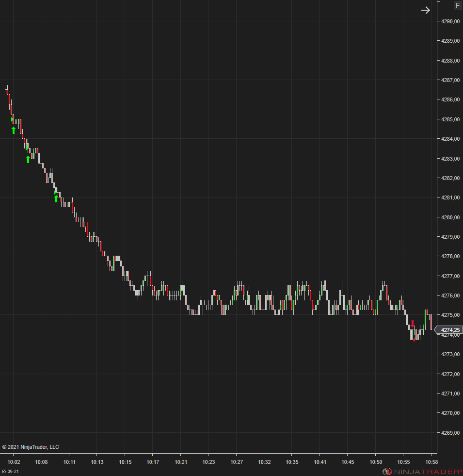Click the 10:32 time axis label
Image resolution: width=463 pixels, height=476 pixels.
tap(264, 462)
